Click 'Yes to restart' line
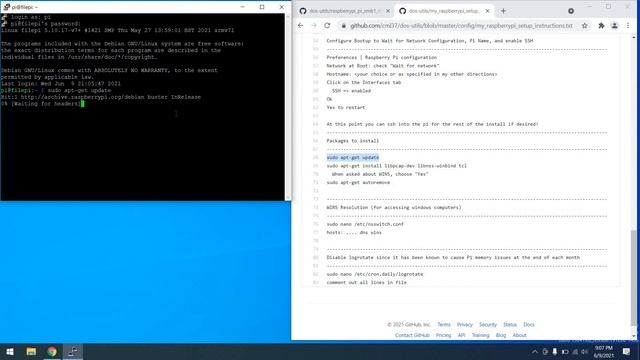Viewport: 640px width, 360px height. [346, 107]
